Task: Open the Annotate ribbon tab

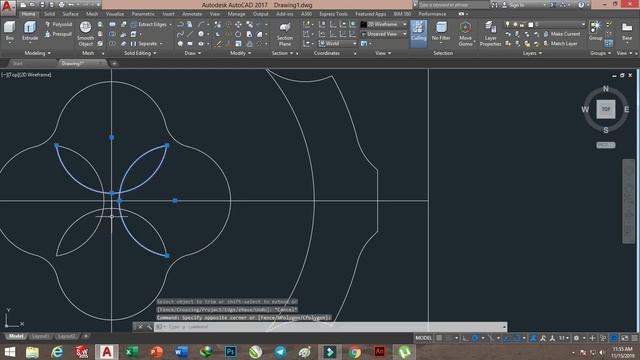Action: (x=192, y=14)
